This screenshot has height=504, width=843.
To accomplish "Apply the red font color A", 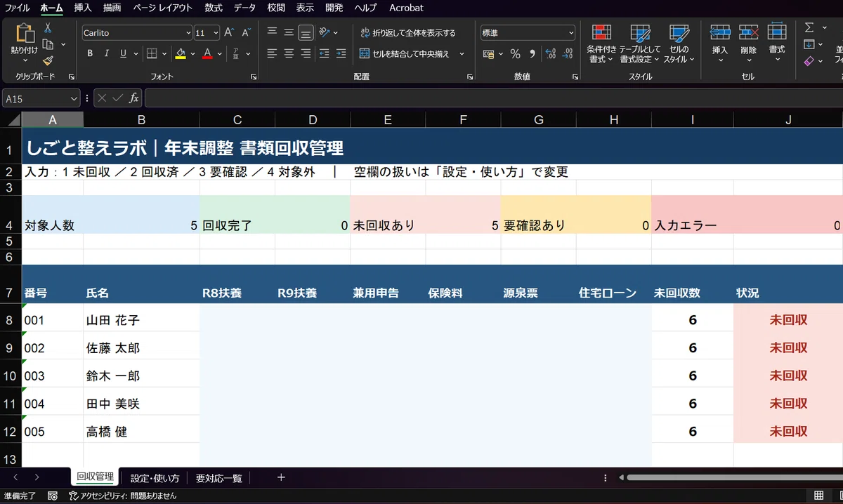I will (207, 53).
